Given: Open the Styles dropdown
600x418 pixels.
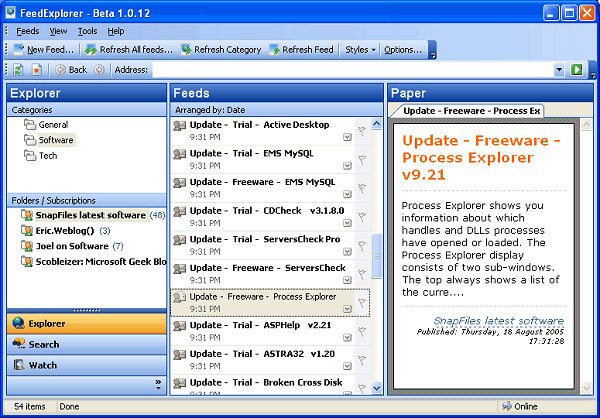Looking at the screenshot, I should [360, 50].
